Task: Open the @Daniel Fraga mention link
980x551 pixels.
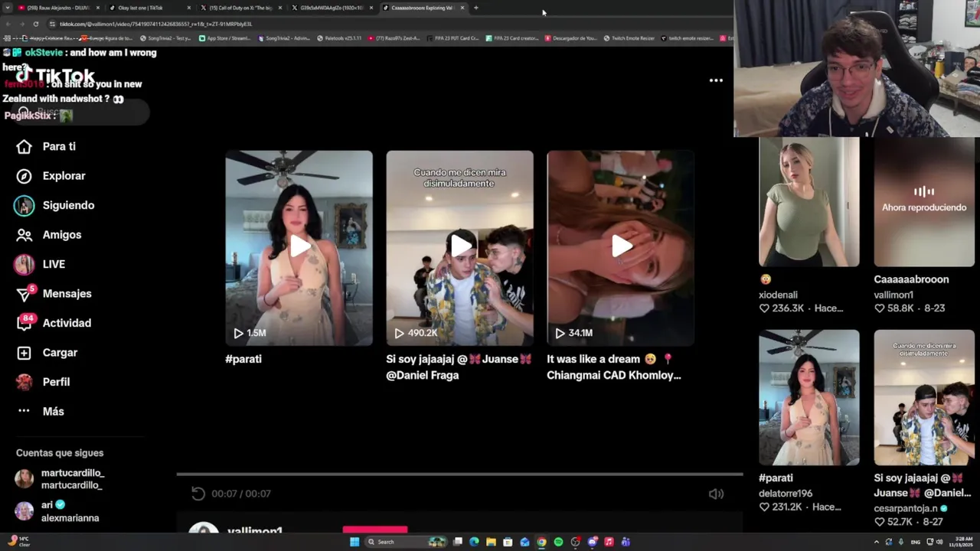Action: 423,376
